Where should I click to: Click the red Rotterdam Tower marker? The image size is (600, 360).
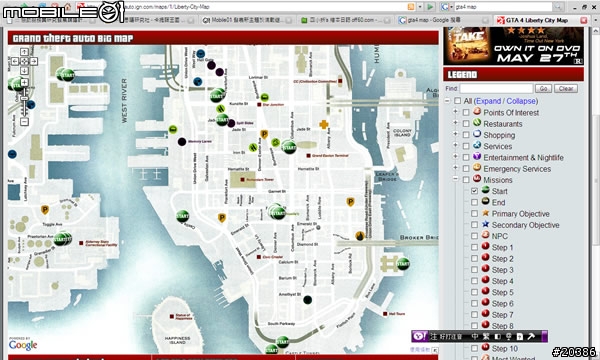click(x=242, y=179)
